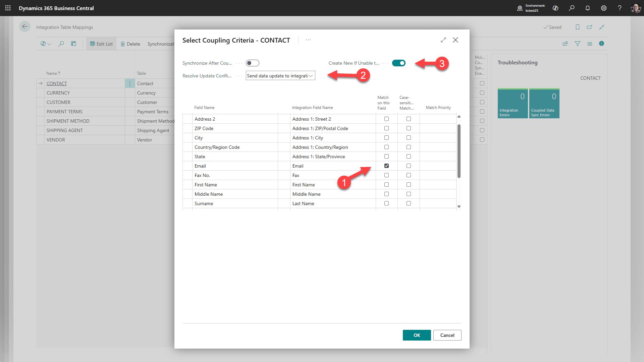This screenshot has width=644, height=362.
Task: Select the Delete toolbar action
Action: click(130, 44)
